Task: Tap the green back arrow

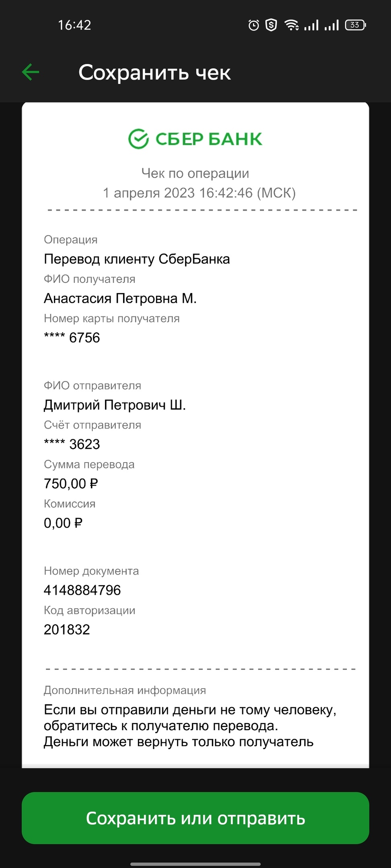Action: [31, 72]
